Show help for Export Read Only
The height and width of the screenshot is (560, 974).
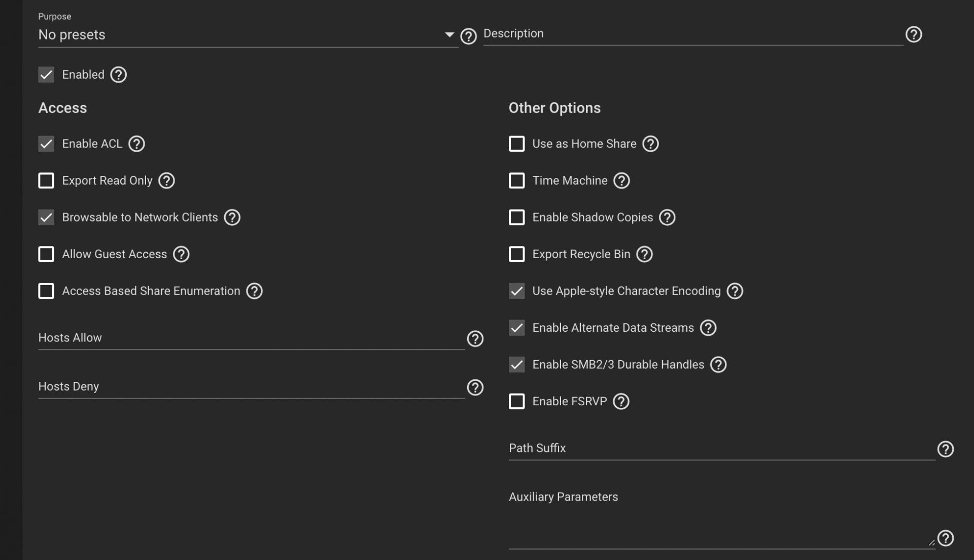(166, 181)
